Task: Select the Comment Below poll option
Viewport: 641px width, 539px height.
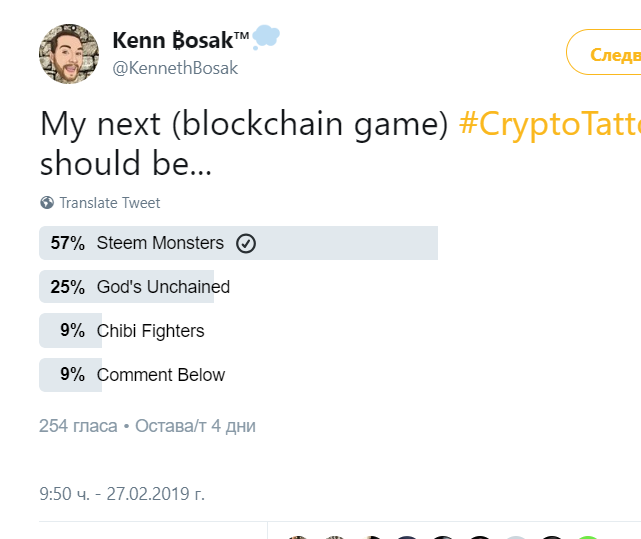Action: coord(161,375)
